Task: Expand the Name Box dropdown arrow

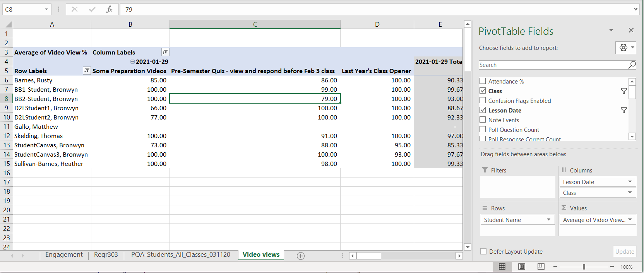Action: [46, 9]
